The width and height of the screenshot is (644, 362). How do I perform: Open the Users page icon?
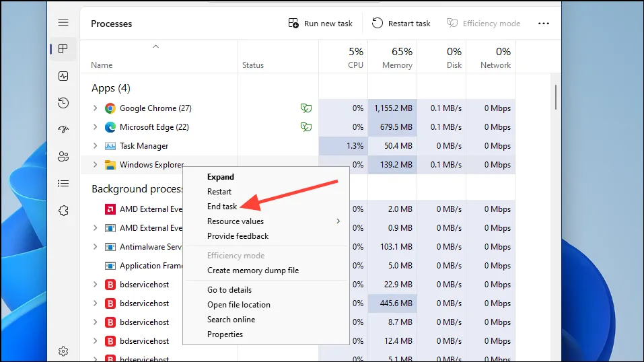click(x=63, y=157)
